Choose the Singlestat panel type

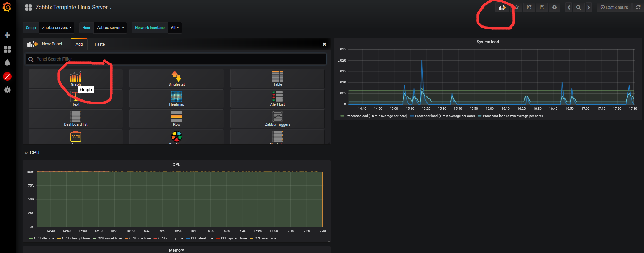point(177,79)
